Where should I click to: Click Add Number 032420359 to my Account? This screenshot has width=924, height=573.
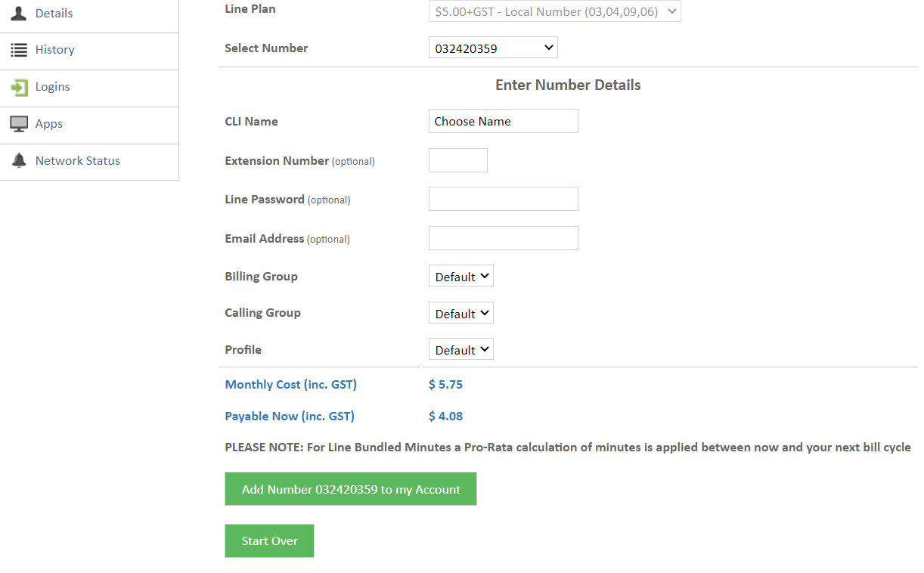click(x=351, y=489)
